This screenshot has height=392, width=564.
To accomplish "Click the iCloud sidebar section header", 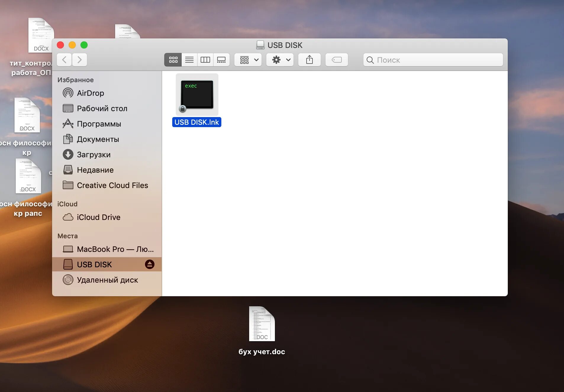I will 67,204.
